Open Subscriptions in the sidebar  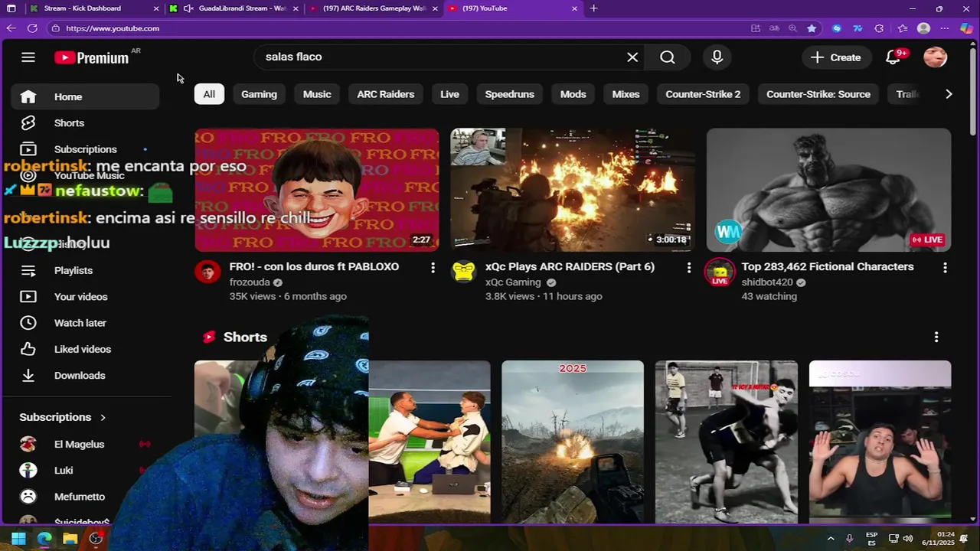pos(85,149)
